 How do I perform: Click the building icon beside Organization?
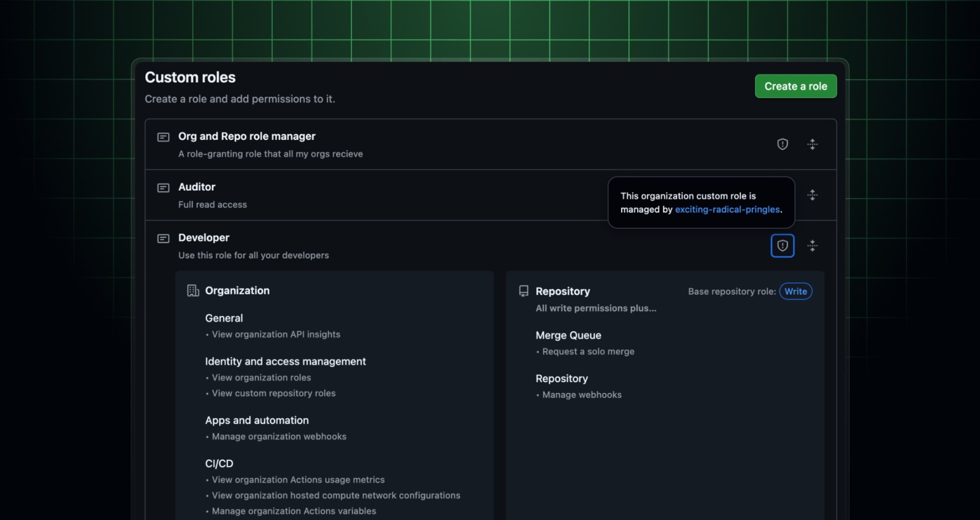point(192,290)
